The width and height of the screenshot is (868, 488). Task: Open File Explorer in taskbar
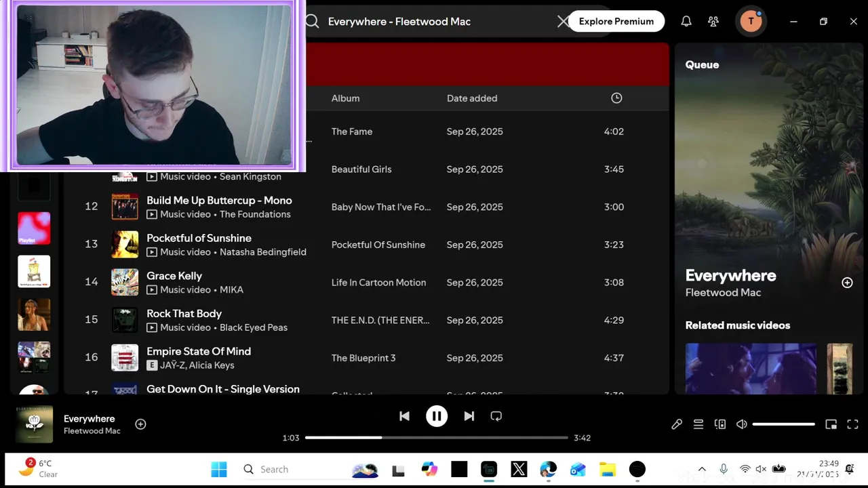coord(608,469)
